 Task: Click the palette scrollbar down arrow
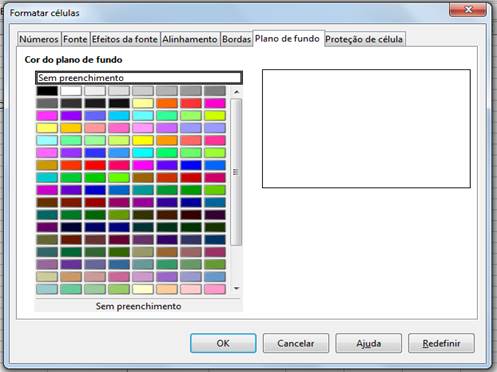point(236,288)
